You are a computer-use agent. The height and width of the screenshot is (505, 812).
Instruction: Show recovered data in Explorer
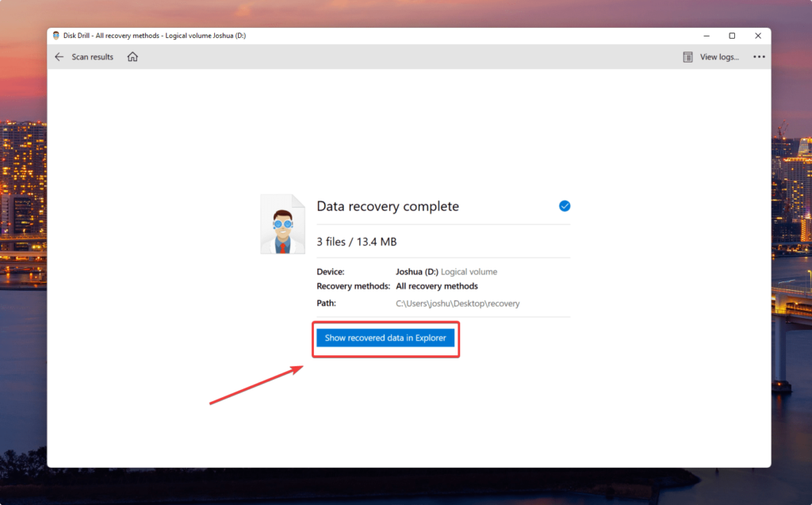(385, 339)
